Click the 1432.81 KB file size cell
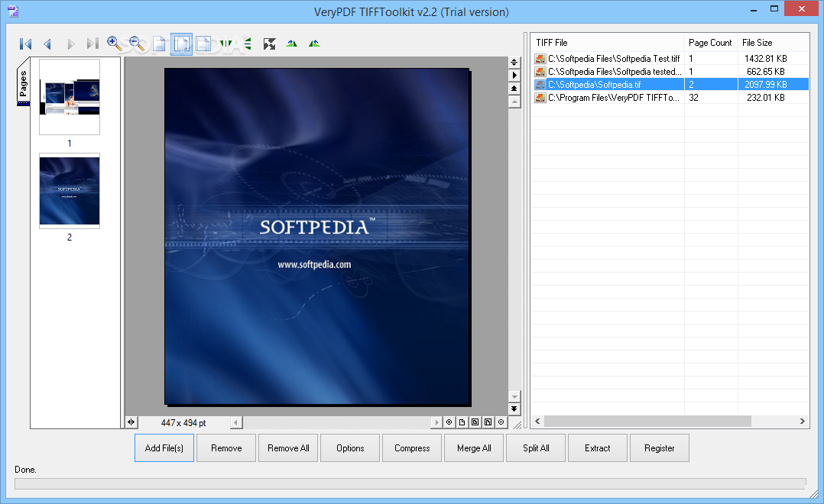Viewport: 824px width, 504px height. coord(766,58)
